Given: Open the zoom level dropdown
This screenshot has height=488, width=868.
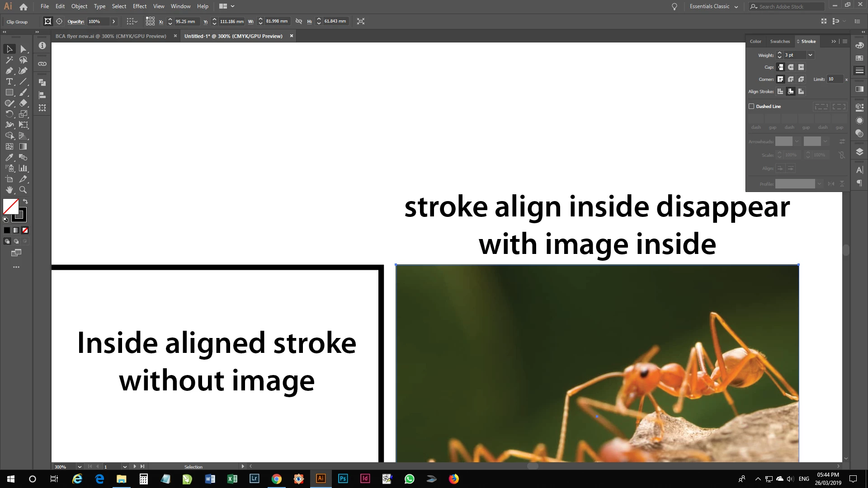Looking at the screenshot, I should [x=80, y=467].
